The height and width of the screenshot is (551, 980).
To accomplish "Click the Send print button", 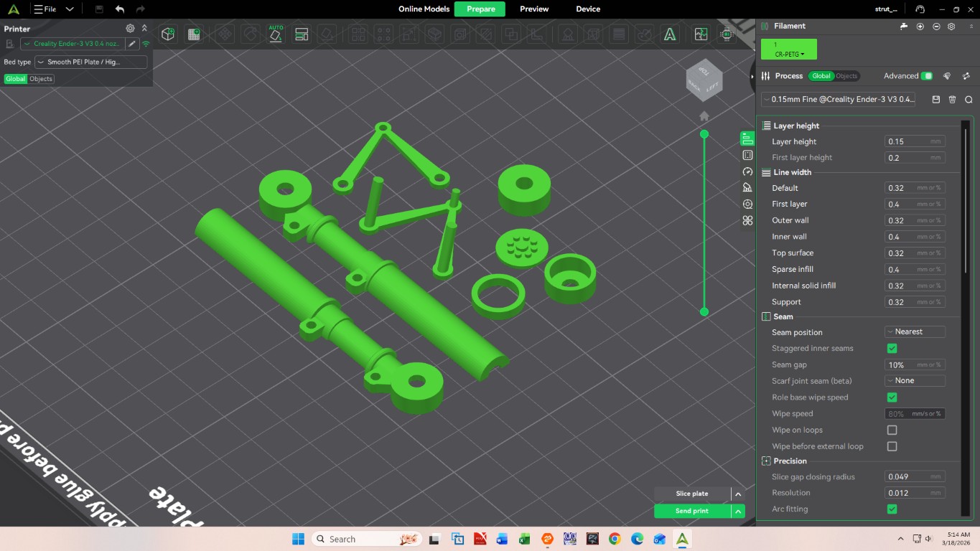I will 692,511.
